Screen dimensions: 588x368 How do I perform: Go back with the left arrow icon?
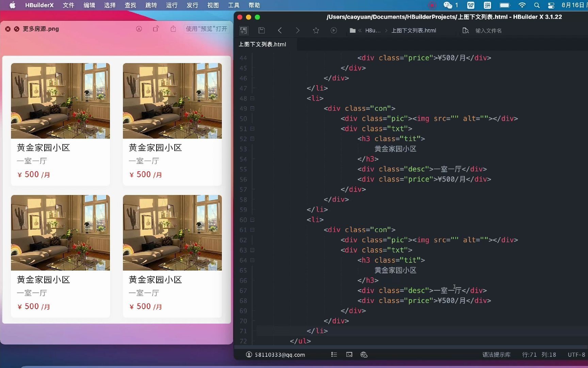(x=280, y=30)
